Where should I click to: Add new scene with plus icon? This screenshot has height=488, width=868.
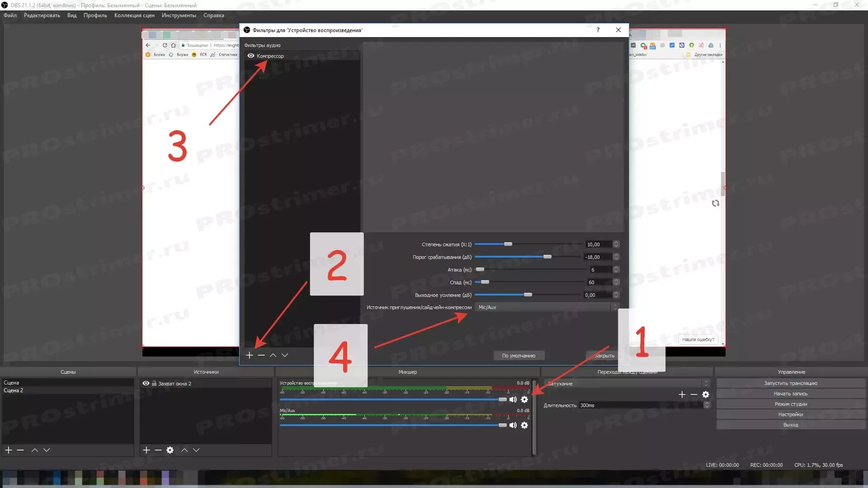coord(9,450)
